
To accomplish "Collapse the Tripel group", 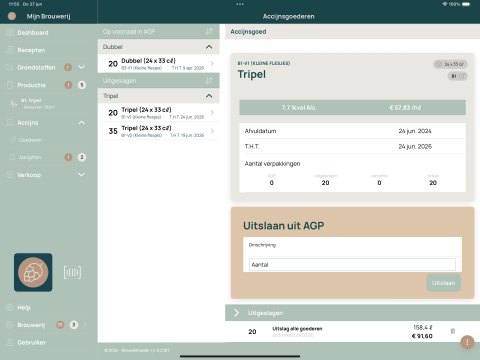I will 209,96.
